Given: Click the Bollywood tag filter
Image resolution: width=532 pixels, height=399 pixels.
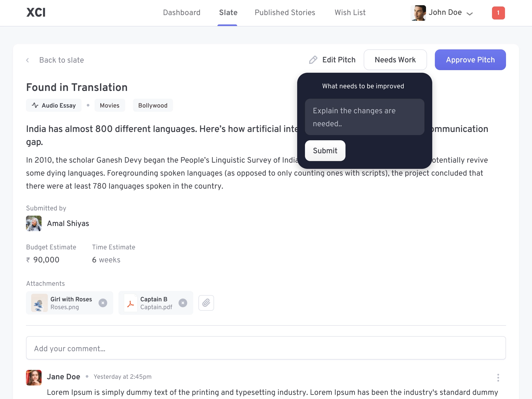Looking at the screenshot, I should pyautogui.click(x=153, y=106).
